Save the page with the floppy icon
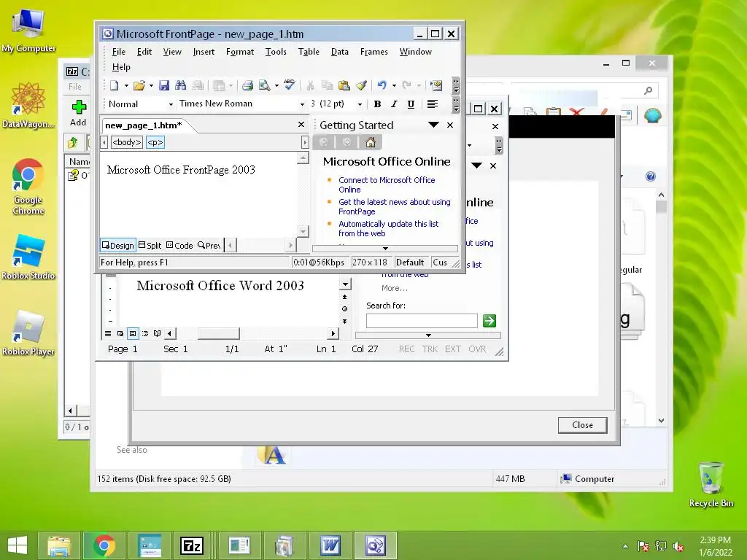This screenshot has width=747, height=560. 164,86
